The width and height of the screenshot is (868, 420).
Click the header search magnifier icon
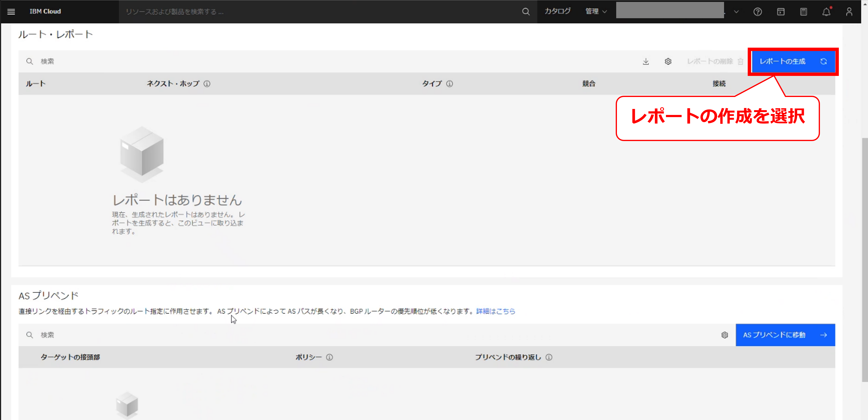pyautogui.click(x=526, y=12)
